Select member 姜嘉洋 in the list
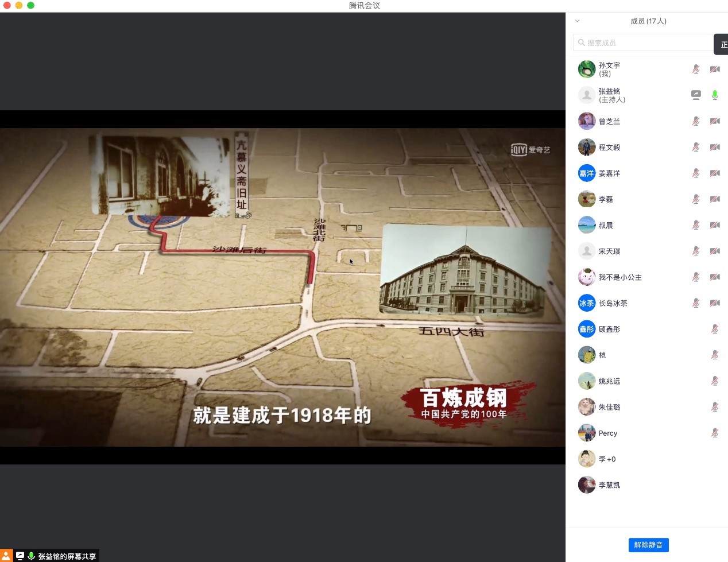The image size is (728, 562). tap(609, 173)
